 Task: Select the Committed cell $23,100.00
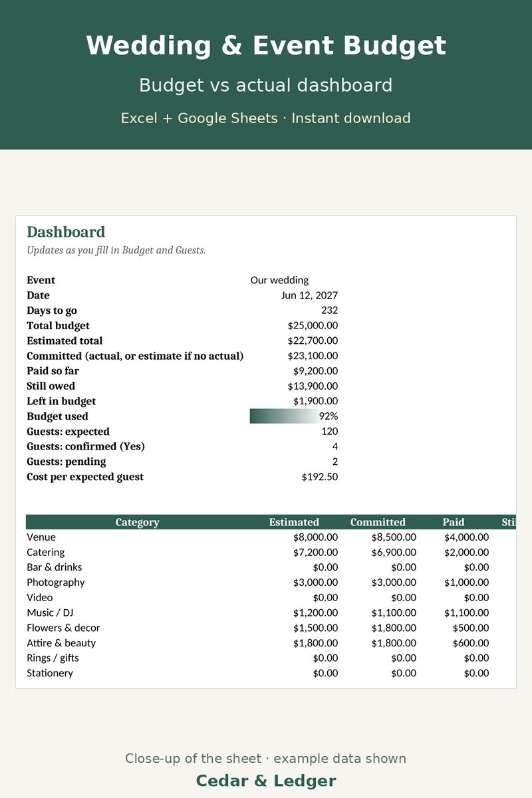(313, 356)
